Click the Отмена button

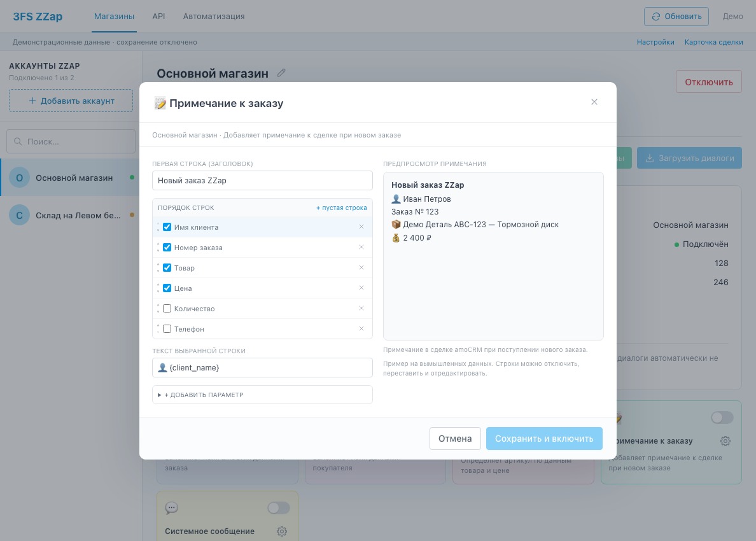455,439
